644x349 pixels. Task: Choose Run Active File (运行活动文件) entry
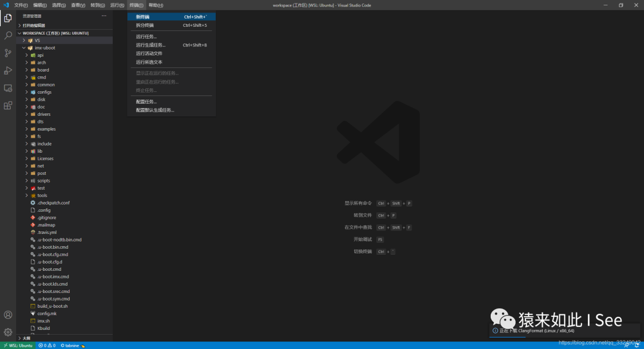click(x=171, y=54)
